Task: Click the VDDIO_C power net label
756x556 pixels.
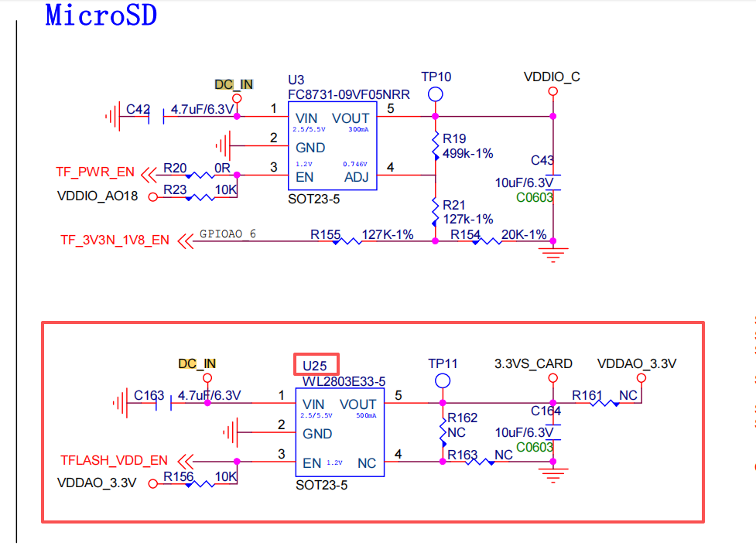Action: tap(552, 77)
